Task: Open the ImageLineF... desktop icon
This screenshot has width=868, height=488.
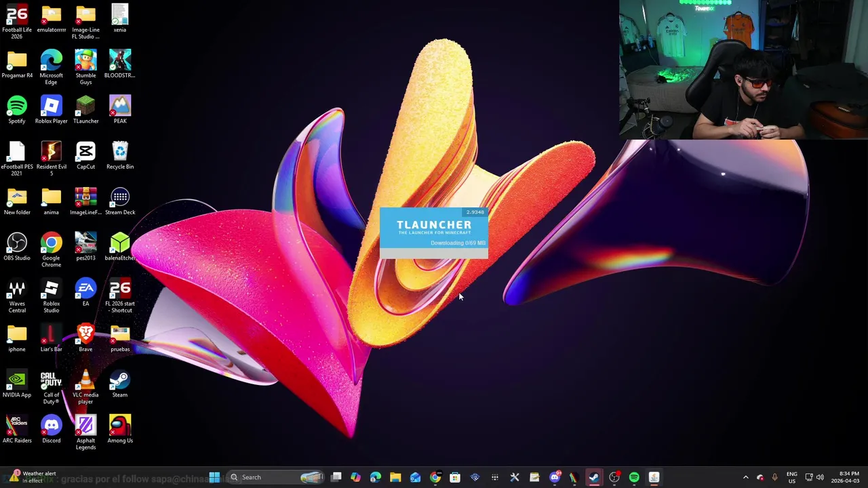Action: [x=85, y=201]
